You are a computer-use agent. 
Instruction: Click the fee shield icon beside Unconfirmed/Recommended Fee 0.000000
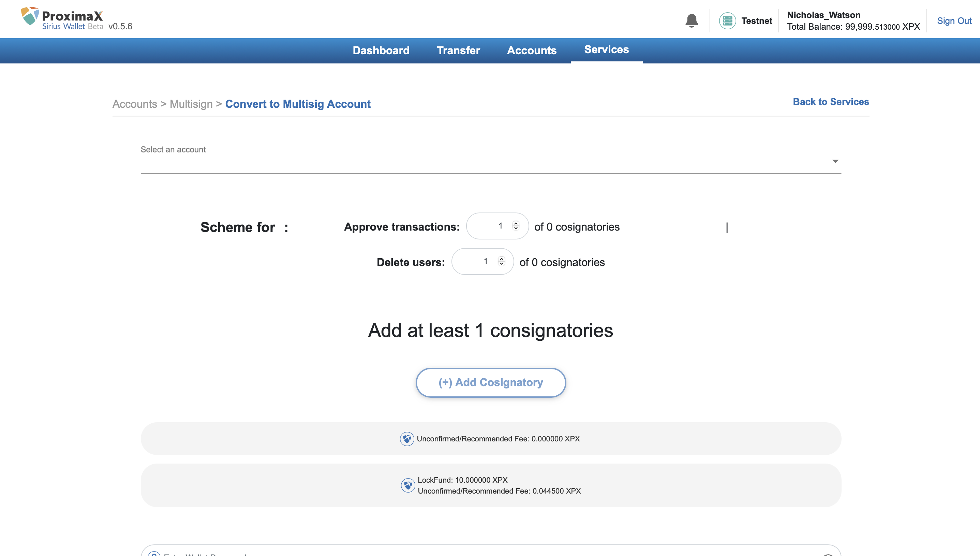pyautogui.click(x=407, y=439)
